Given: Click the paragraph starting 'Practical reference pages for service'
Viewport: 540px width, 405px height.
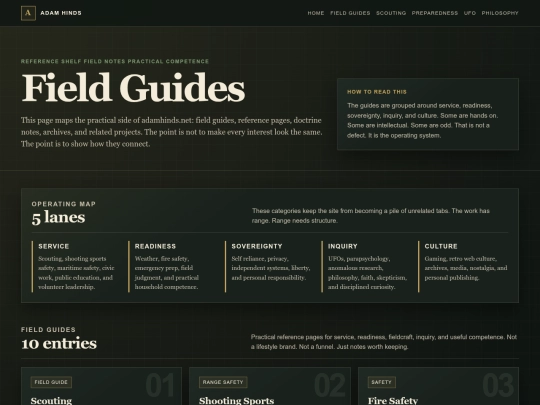Looking at the screenshot, I should tap(384, 342).
